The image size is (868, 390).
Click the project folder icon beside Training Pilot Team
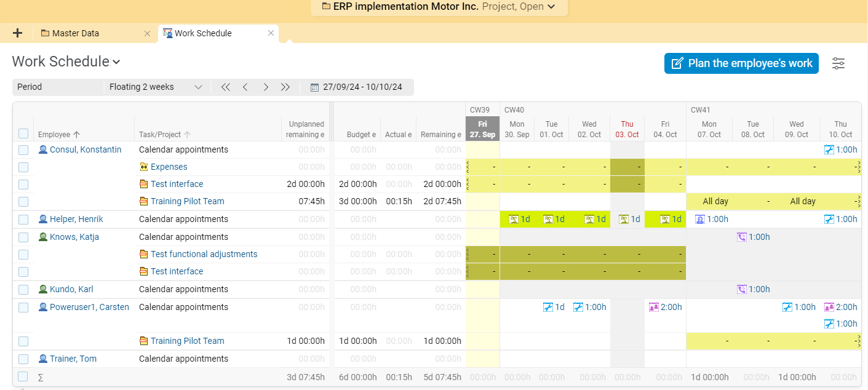point(143,201)
